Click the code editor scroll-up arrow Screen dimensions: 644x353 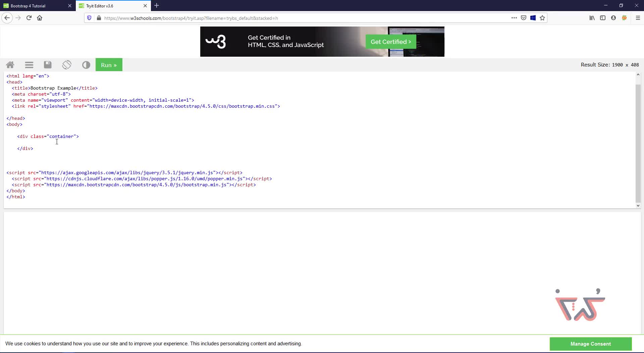(638, 74)
